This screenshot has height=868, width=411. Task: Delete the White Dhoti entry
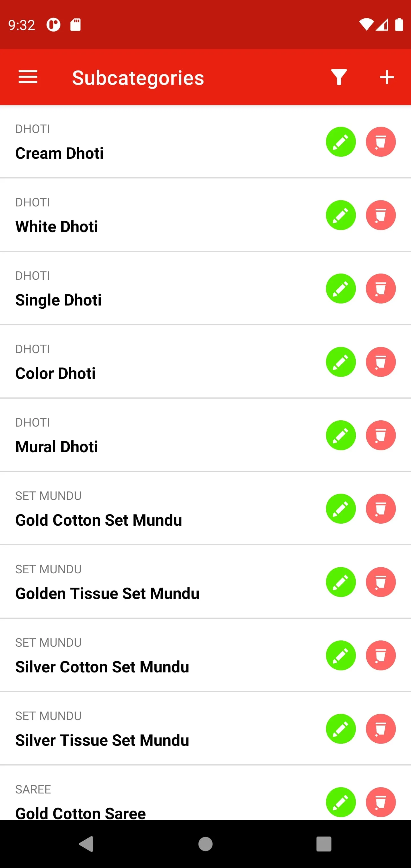[x=381, y=215]
